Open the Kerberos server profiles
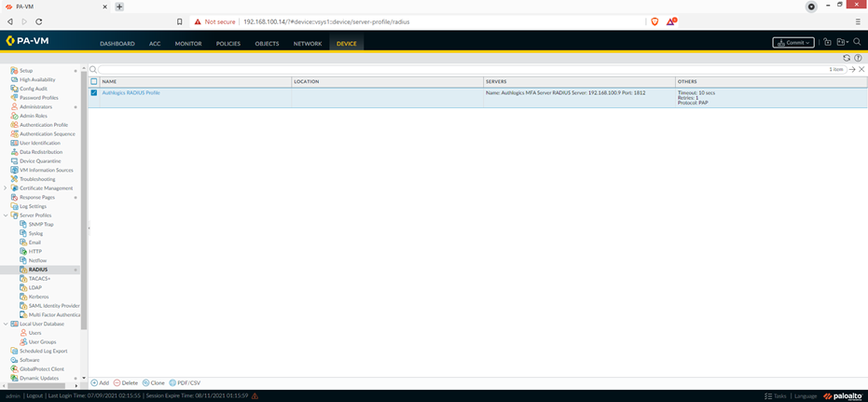The image size is (868, 402). click(x=39, y=297)
